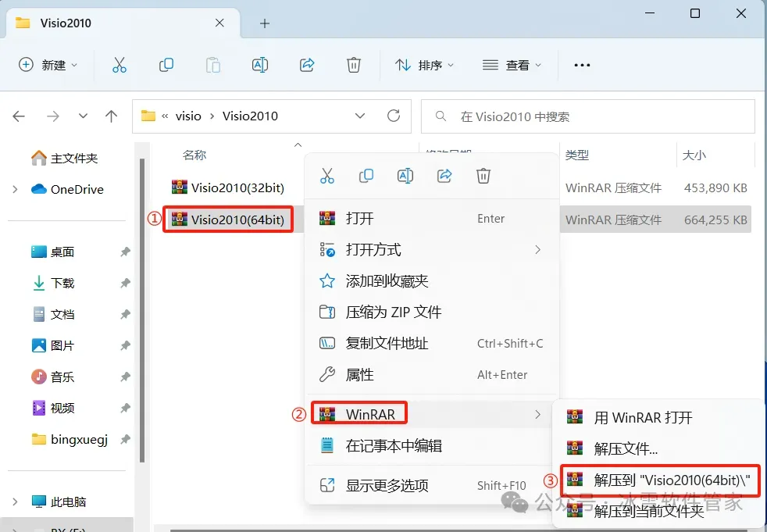Open recent locations chevron next to forward arrow
Image resolution: width=767 pixels, height=532 pixels.
pyautogui.click(x=83, y=116)
